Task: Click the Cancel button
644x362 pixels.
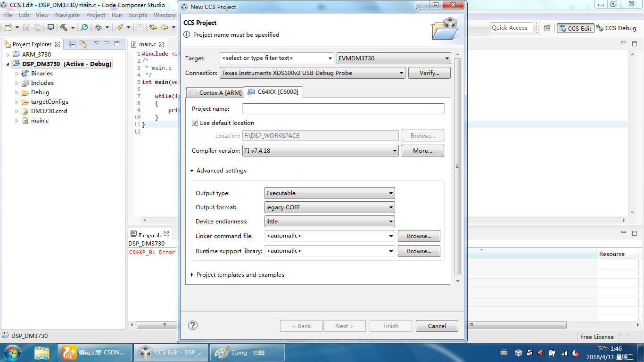Action: tap(437, 326)
